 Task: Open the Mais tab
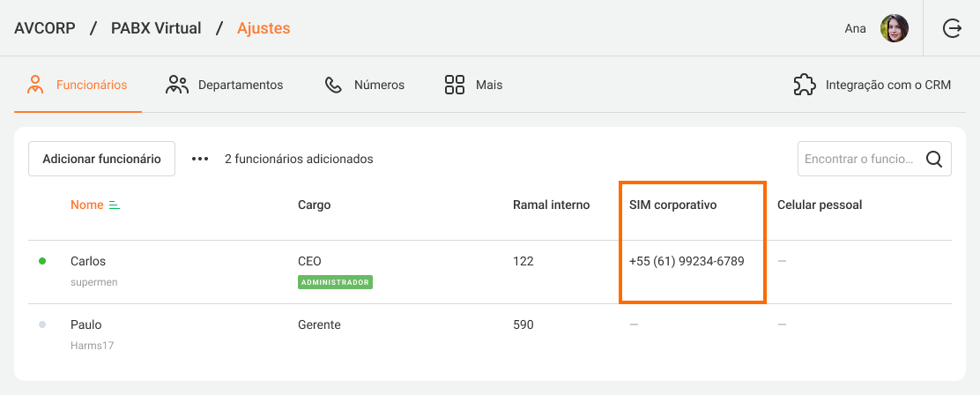click(x=473, y=85)
